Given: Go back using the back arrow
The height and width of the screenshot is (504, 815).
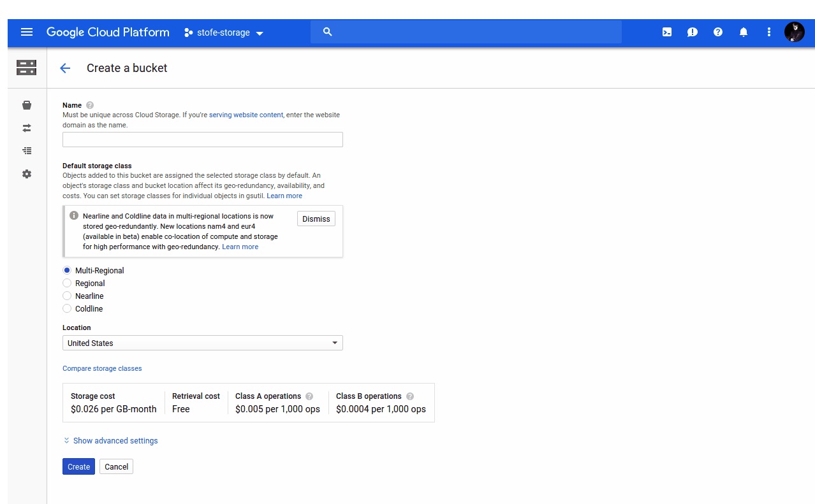Looking at the screenshot, I should coord(65,68).
